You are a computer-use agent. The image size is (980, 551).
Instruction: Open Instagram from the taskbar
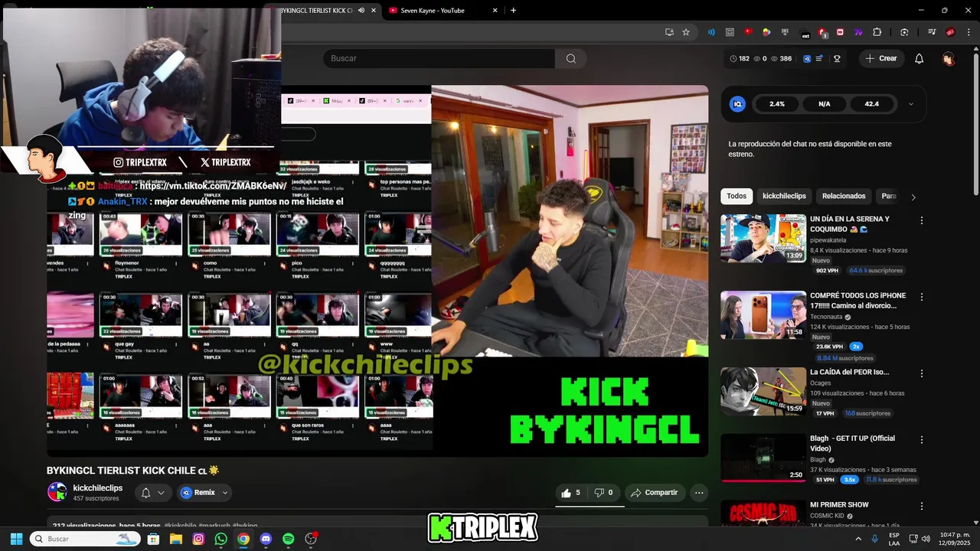click(198, 539)
